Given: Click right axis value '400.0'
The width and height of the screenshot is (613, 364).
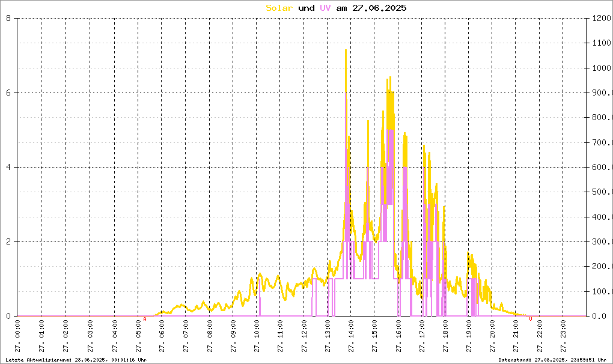Looking at the screenshot, I should pos(602,217).
